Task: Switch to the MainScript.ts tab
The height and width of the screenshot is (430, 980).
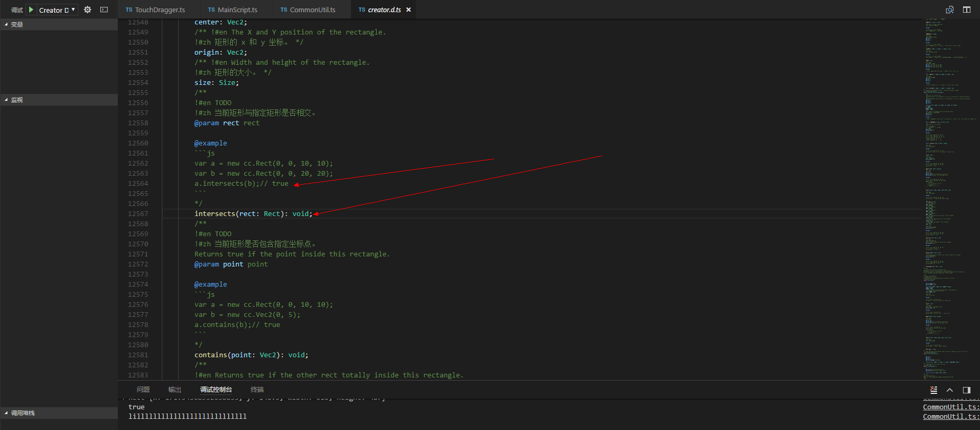Action: pos(237,10)
